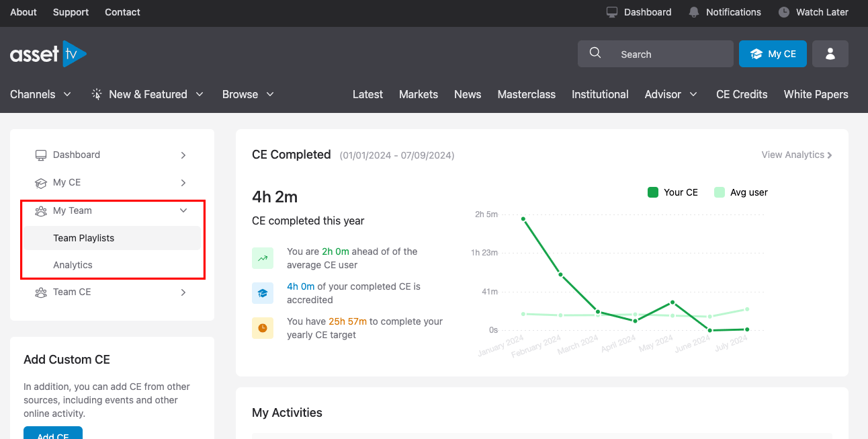Screen dimensions: 868x439
Task: Open the Channels dropdown menu
Action: [40, 94]
